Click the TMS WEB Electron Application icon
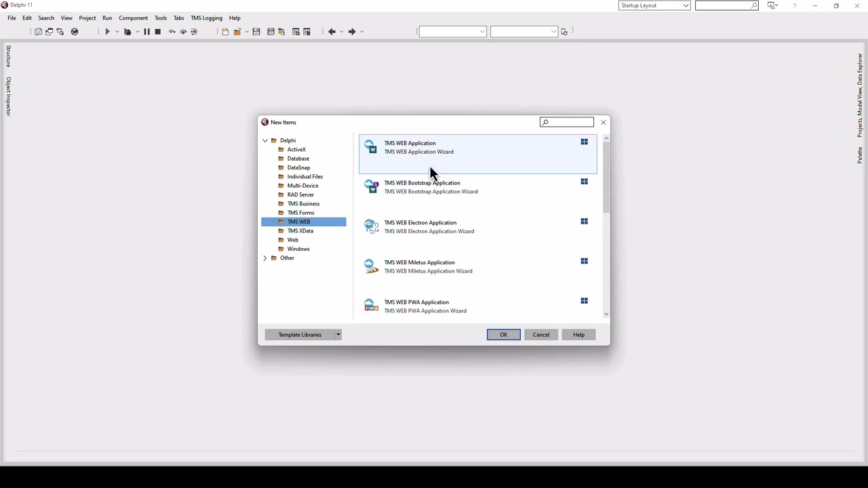This screenshot has width=868, height=488. point(371,226)
